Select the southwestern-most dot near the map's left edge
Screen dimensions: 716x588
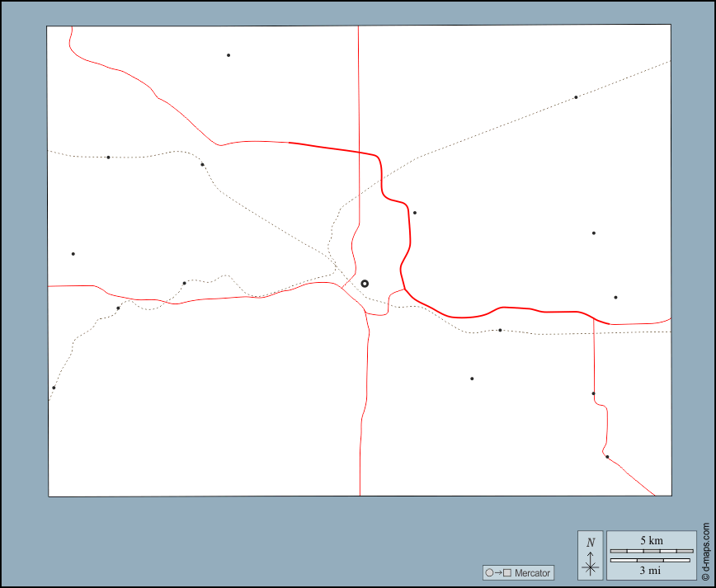[x=54, y=388]
